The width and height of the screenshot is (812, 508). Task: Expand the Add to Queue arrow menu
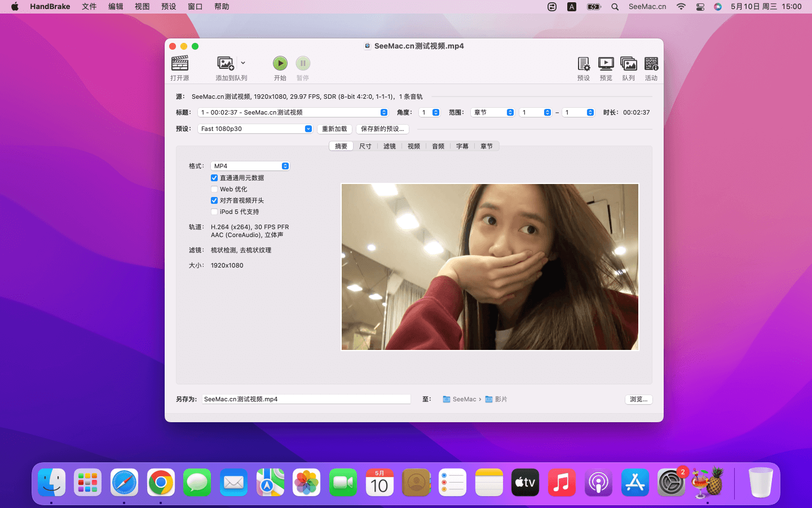pyautogui.click(x=243, y=63)
